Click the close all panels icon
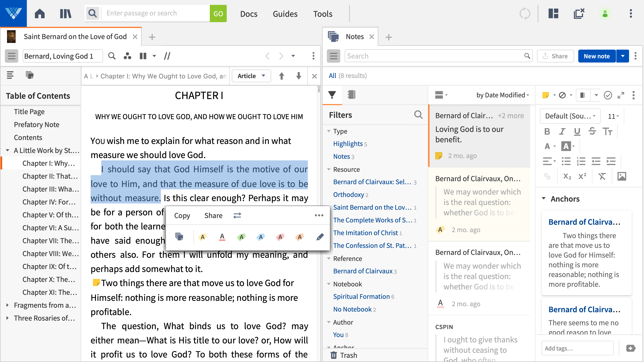The width and height of the screenshot is (644, 362). [x=579, y=13]
